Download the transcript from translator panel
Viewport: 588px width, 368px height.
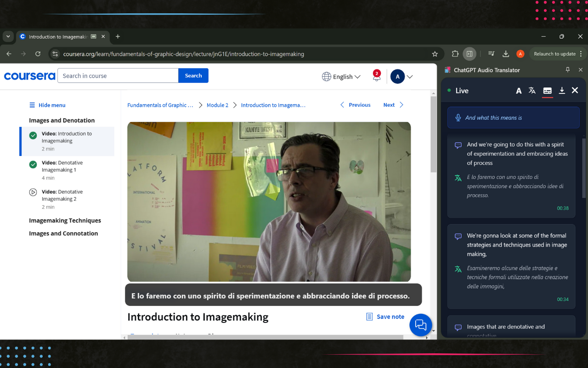[561, 91]
